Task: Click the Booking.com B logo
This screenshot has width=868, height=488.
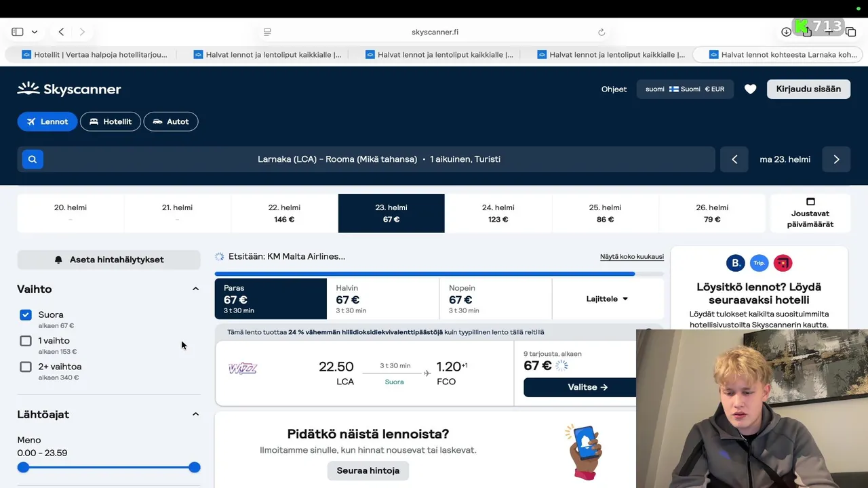Action: tap(735, 263)
